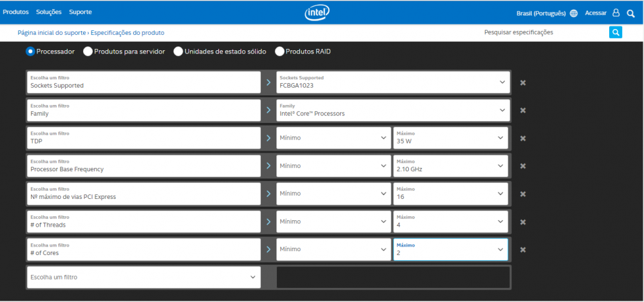Open the FCBGA1023 socket dropdown
Viewport: 644px width, 302px height.
pos(393,82)
